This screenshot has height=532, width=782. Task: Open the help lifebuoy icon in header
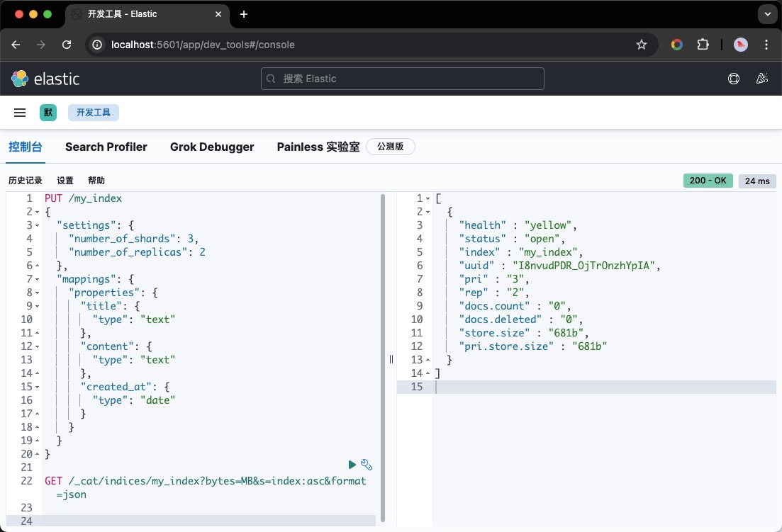[734, 79]
